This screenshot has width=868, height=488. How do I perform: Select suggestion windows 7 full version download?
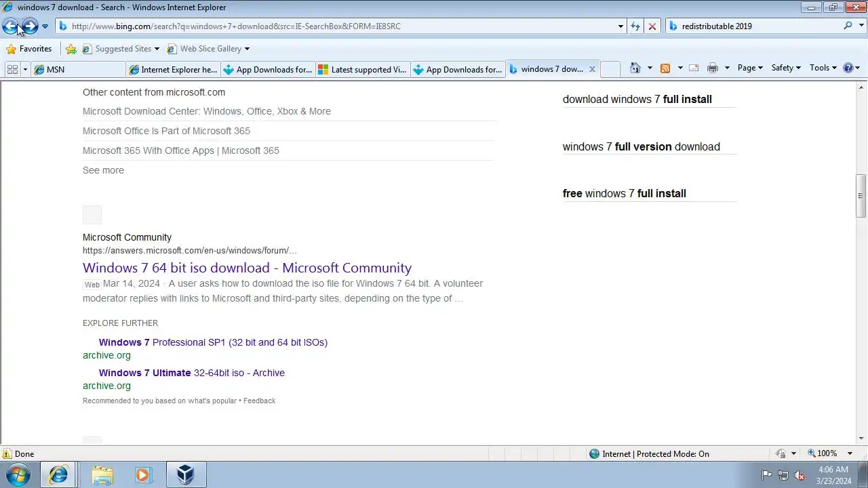[x=642, y=146]
